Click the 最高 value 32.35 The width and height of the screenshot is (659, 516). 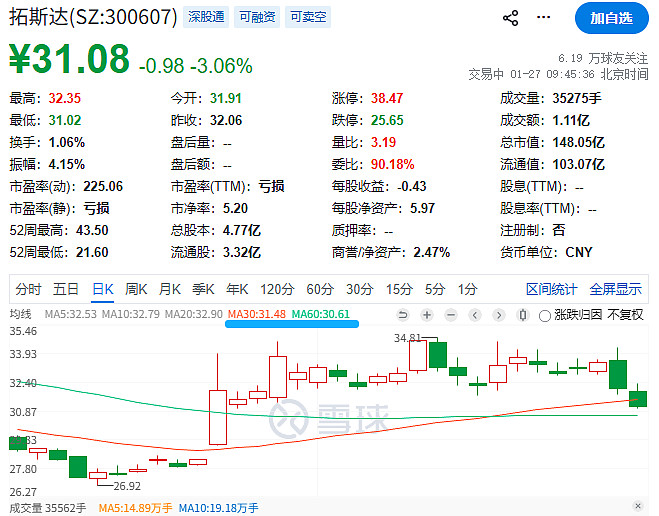pyautogui.click(x=64, y=98)
